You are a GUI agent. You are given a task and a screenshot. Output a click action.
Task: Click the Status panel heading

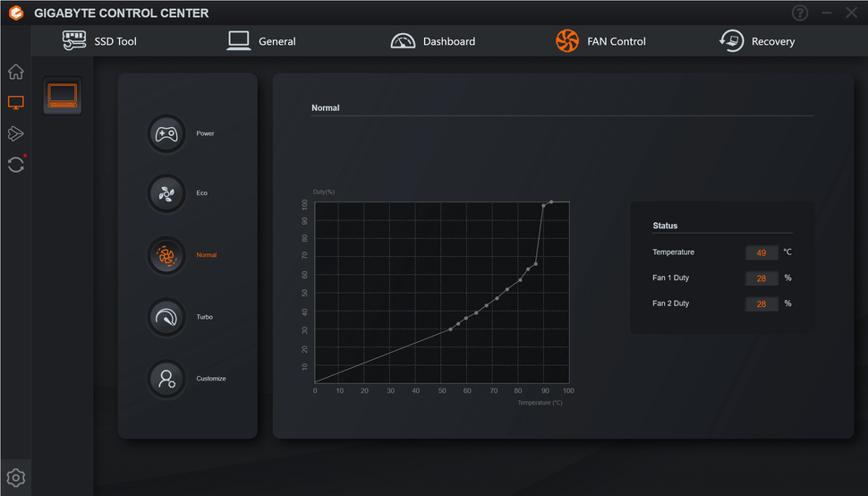pyautogui.click(x=665, y=226)
